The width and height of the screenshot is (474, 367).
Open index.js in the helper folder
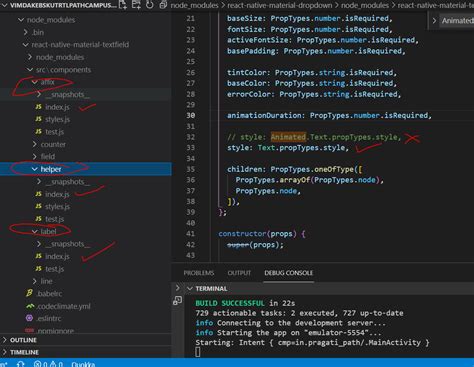[57, 194]
